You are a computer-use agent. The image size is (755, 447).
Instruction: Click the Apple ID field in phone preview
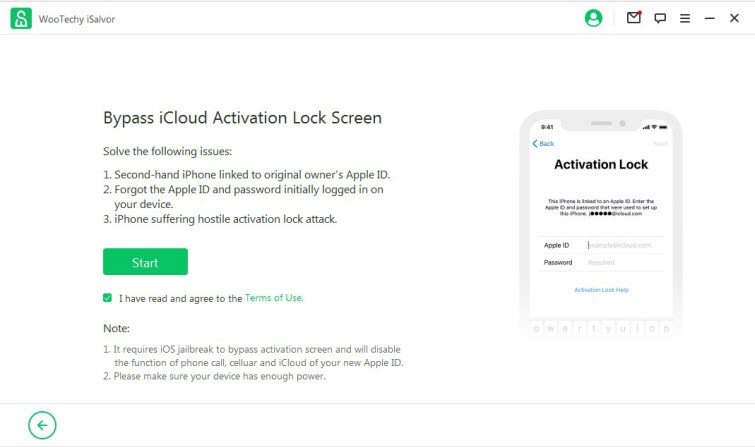[x=620, y=245]
